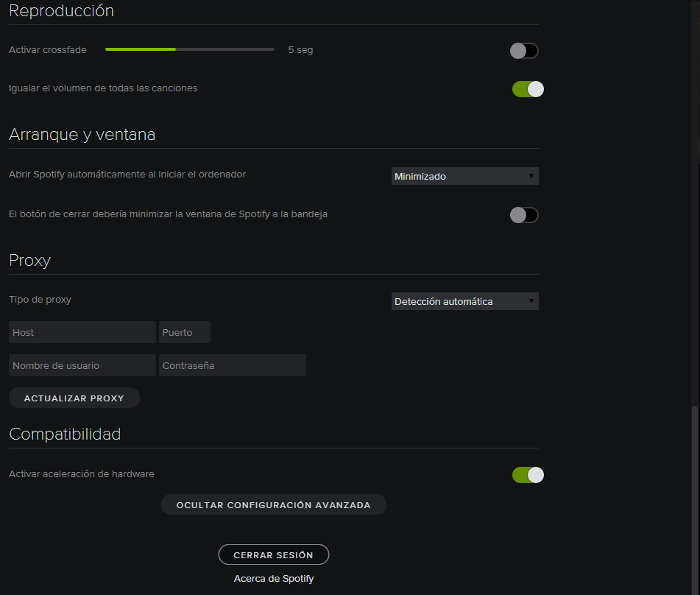Click the gray unfilled part of crossfade slider
Viewport: 700px width, 595px height.
[x=228, y=49]
